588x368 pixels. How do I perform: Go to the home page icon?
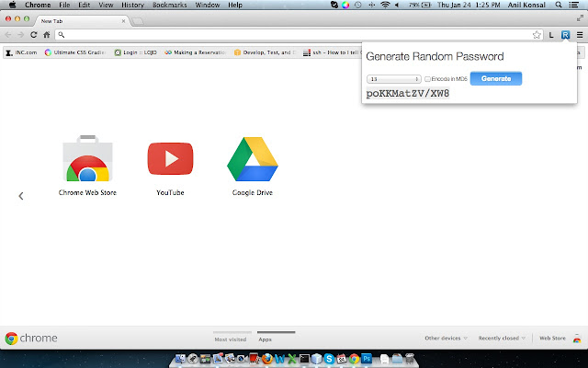coord(47,35)
